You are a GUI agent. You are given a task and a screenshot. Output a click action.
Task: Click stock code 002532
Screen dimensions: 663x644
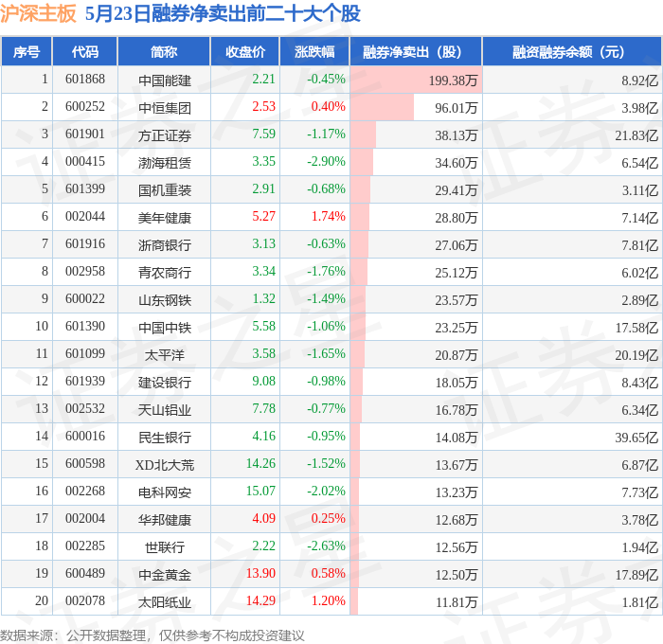(x=85, y=409)
